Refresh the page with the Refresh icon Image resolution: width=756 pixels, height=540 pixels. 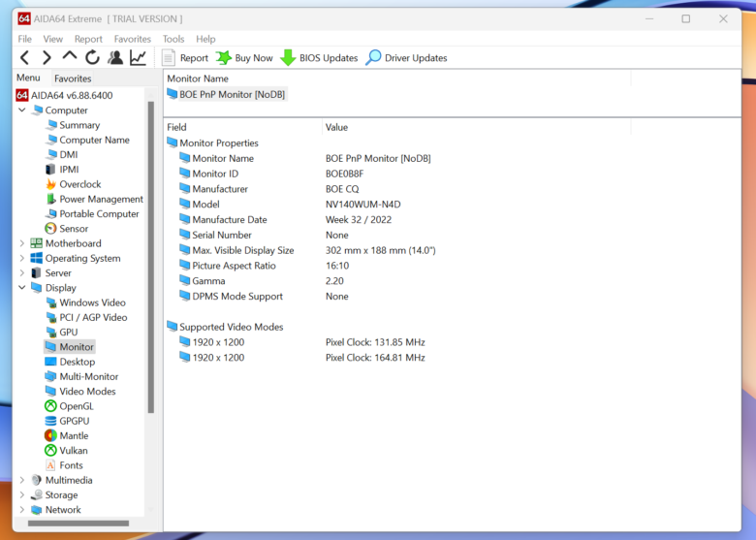coord(92,58)
